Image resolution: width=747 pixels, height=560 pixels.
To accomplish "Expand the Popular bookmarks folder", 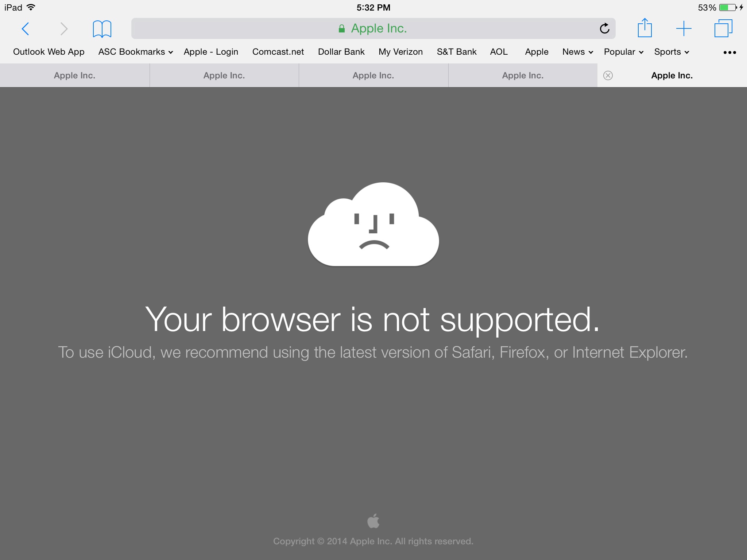I will pyautogui.click(x=623, y=52).
